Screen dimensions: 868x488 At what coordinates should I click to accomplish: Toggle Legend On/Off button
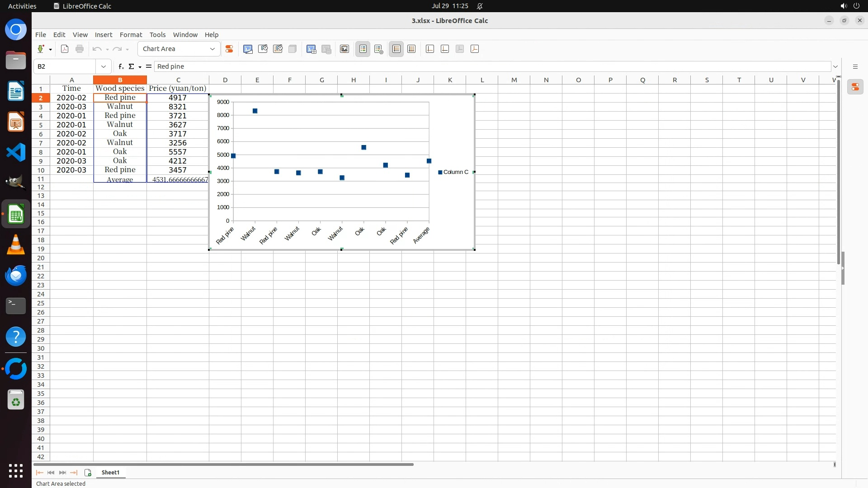(363, 49)
